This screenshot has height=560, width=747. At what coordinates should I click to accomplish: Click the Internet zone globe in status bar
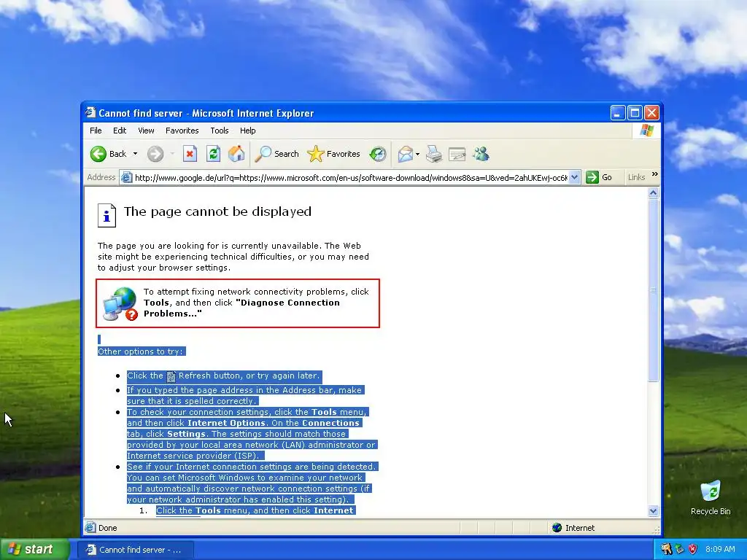click(x=557, y=528)
